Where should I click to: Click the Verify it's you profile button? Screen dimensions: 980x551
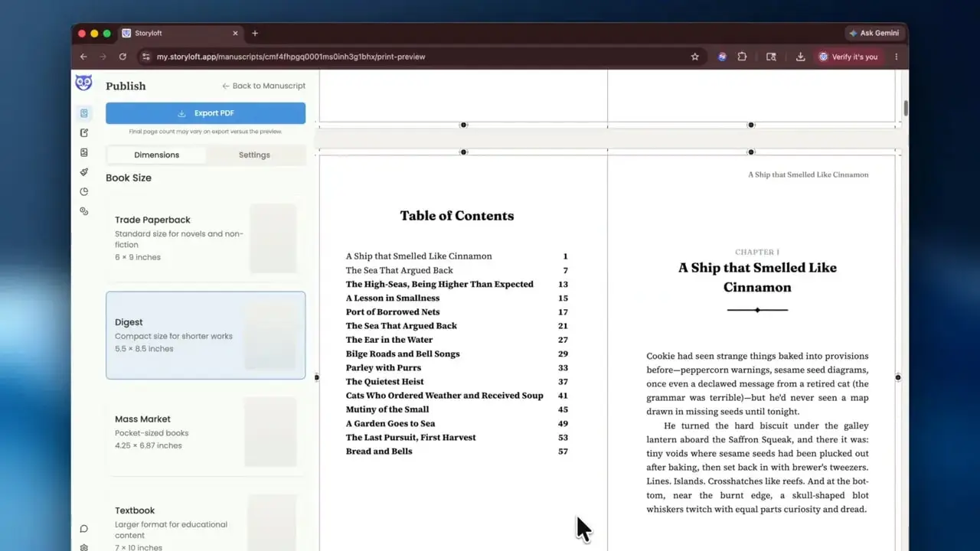pos(848,57)
